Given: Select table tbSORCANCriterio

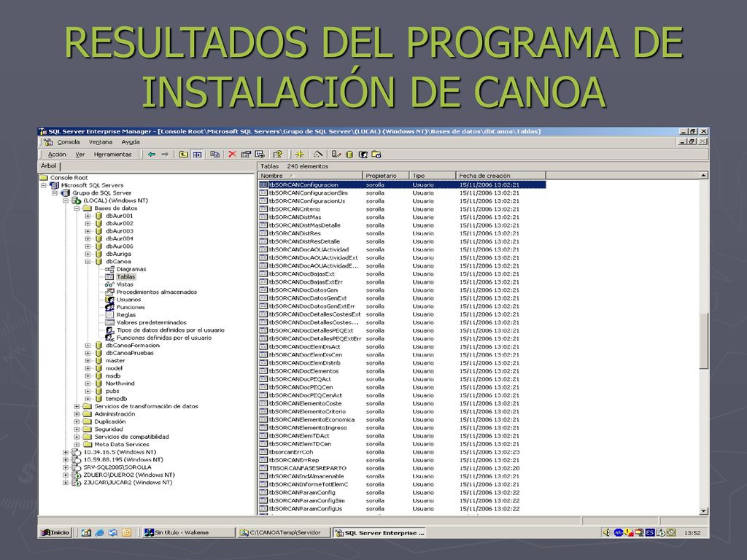Looking at the screenshot, I should point(295,209).
